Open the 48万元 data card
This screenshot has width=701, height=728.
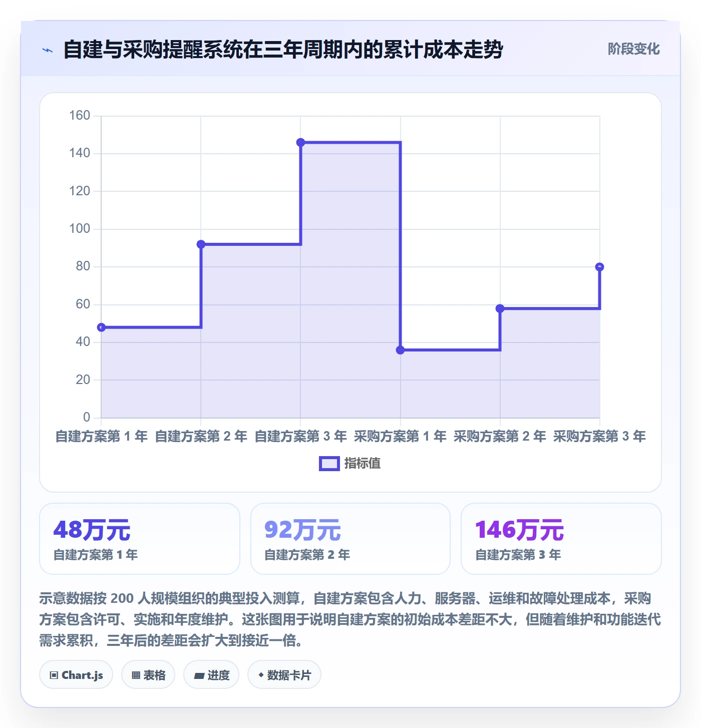(140, 539)
